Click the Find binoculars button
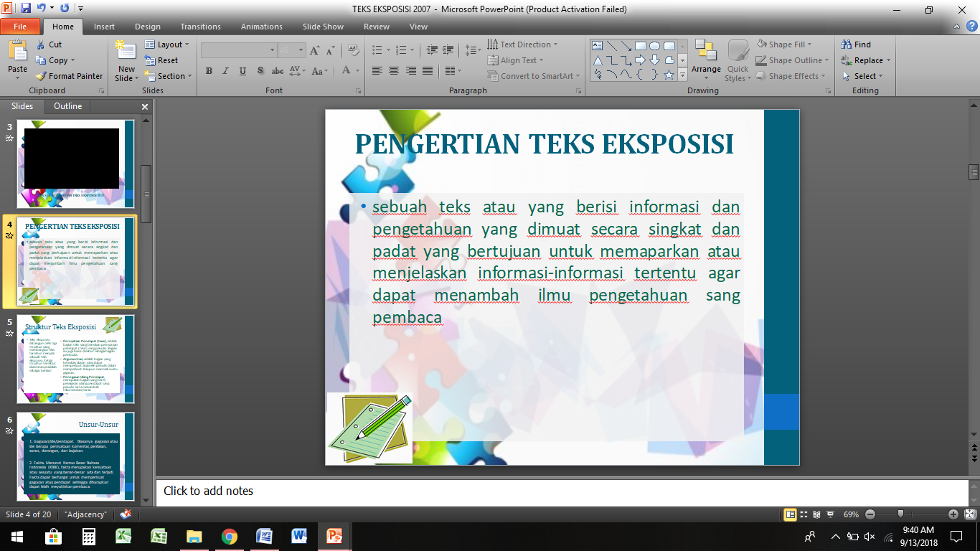The image size is (980, 551). [x=856, y=44]
